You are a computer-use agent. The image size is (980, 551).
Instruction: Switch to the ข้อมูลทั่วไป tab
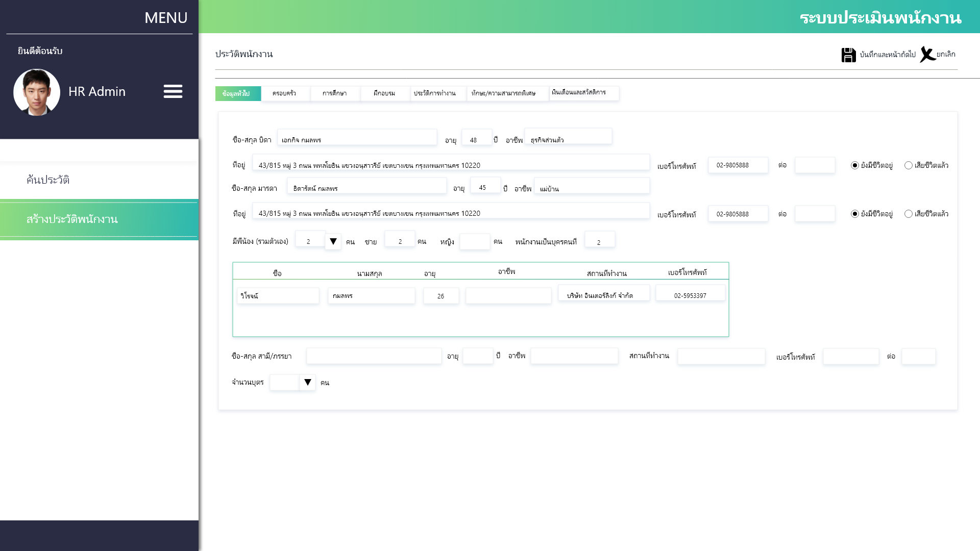coord(238,93)
